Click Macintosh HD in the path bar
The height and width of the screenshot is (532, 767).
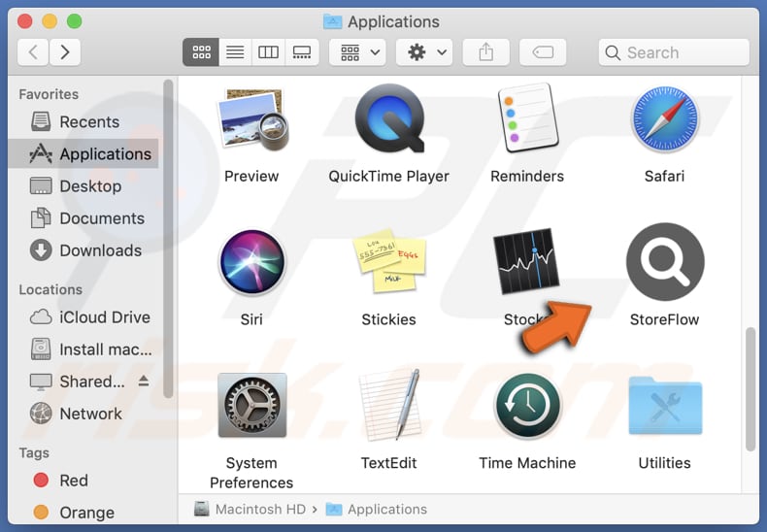tap(250, 509)
